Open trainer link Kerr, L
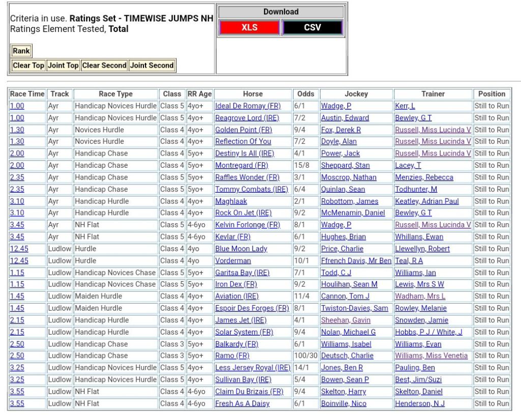Image resolution: width=521 pixels, height=420 pixels. coord(404,106)
